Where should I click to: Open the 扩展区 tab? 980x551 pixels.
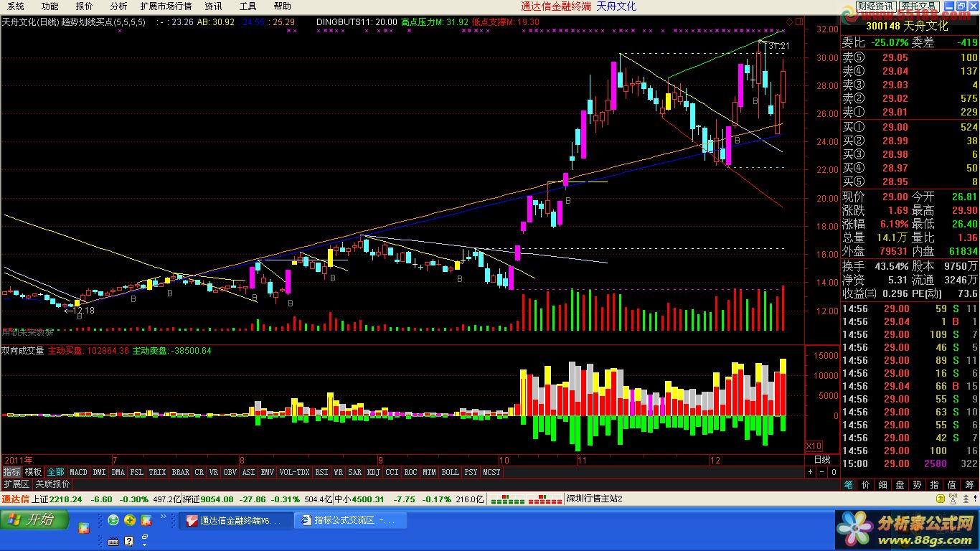point(17,484)
